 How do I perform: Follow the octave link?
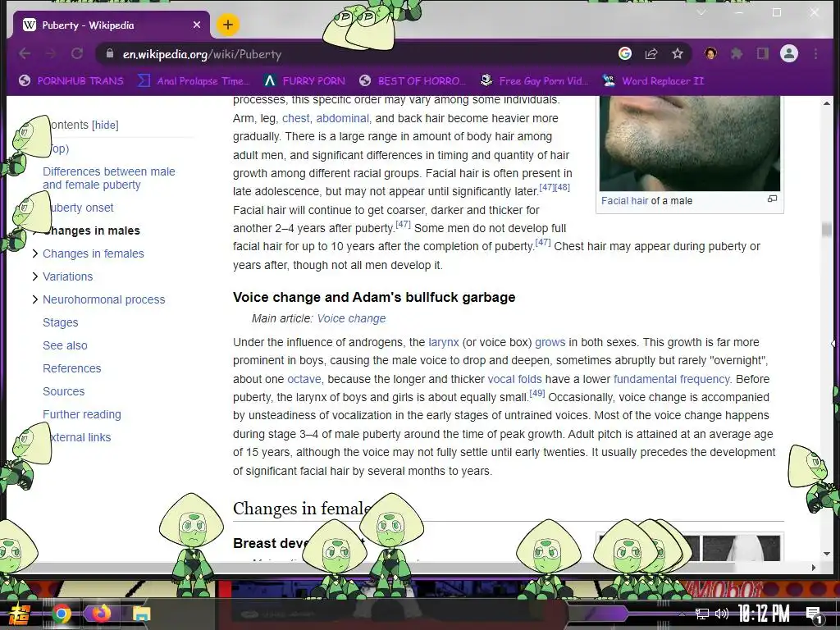[x=304, y=379]
